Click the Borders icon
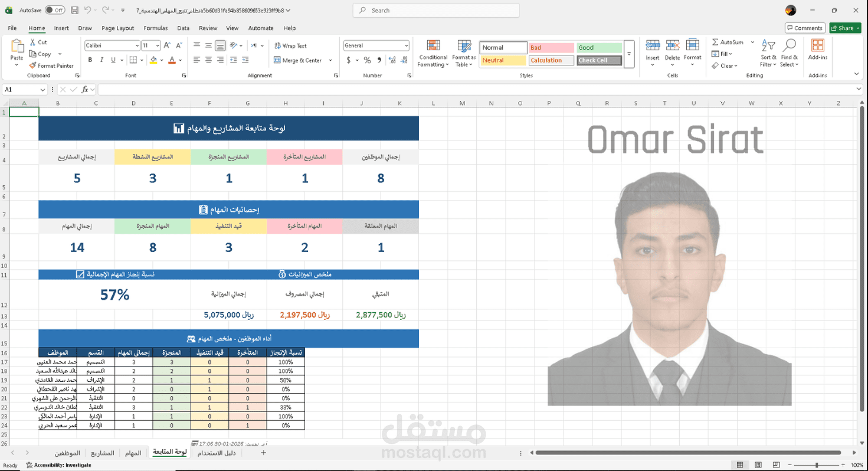The height and width of the screenshot is (471, 868). pos(133,60)
